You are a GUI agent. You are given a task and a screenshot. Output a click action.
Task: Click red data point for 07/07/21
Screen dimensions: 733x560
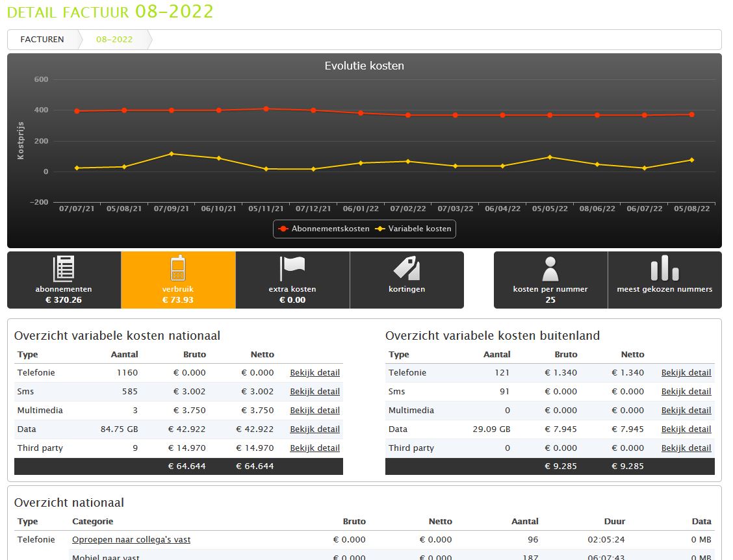[x=77, y=111]
